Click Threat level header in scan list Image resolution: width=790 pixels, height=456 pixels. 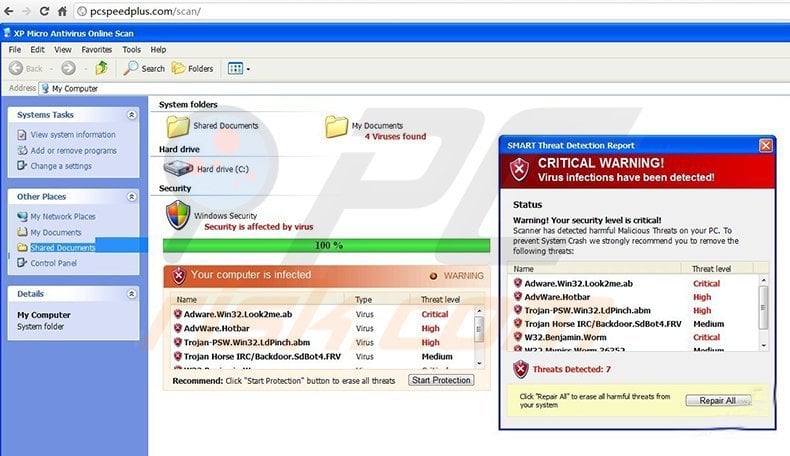[447, 299]
